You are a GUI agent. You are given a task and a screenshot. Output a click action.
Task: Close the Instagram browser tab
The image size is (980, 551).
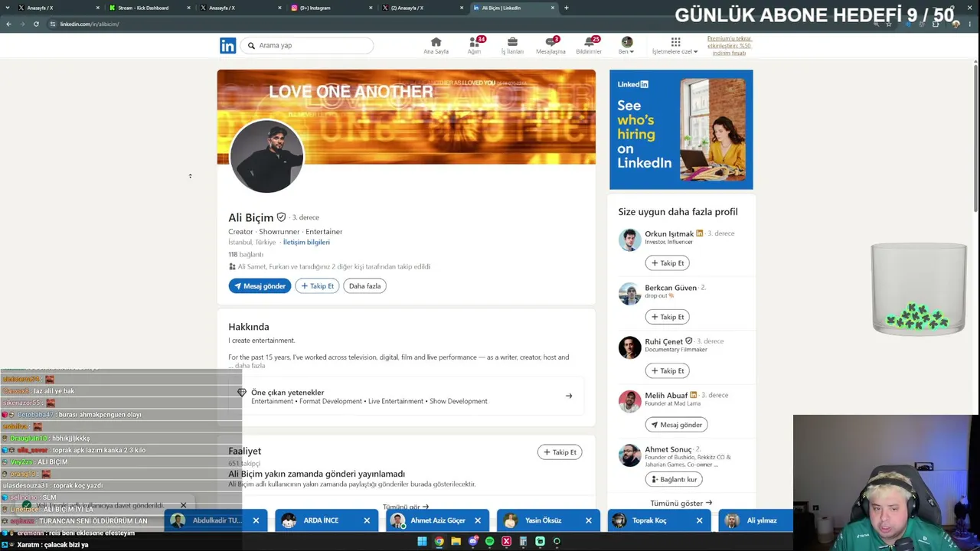click(x=371, y=8)
